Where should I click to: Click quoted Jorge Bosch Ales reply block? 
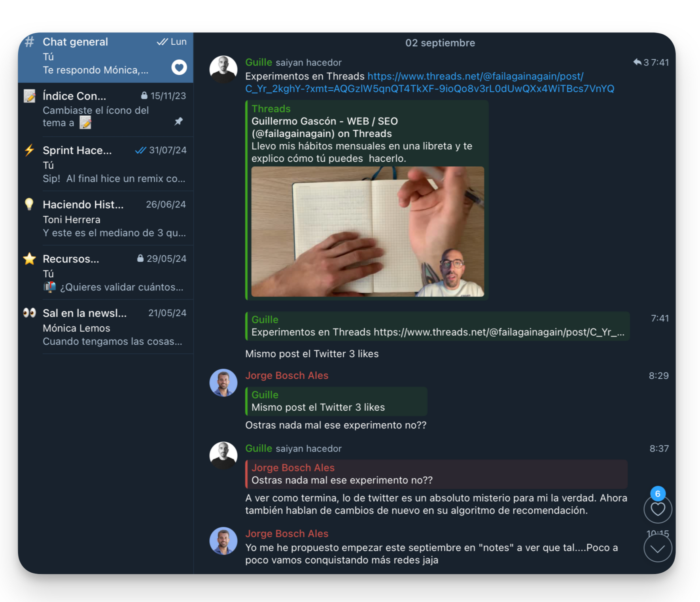click(x=436, y=474)
